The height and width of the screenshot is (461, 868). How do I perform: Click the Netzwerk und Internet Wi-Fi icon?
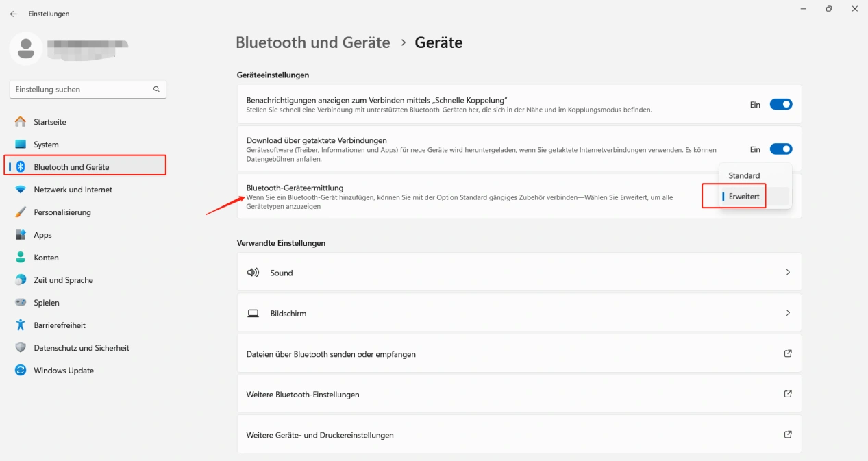point(21,190)
